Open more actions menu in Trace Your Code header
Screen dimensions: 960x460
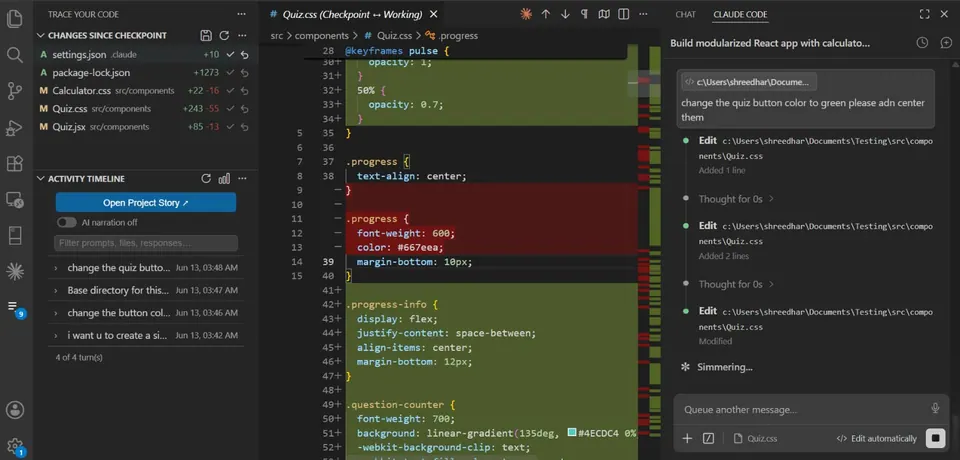click(x=243, y=14)
